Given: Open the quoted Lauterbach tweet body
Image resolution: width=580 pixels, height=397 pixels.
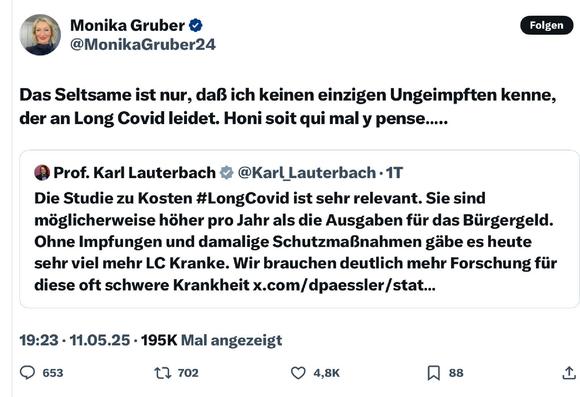Looking at the screenshot, I should point(296,242).
